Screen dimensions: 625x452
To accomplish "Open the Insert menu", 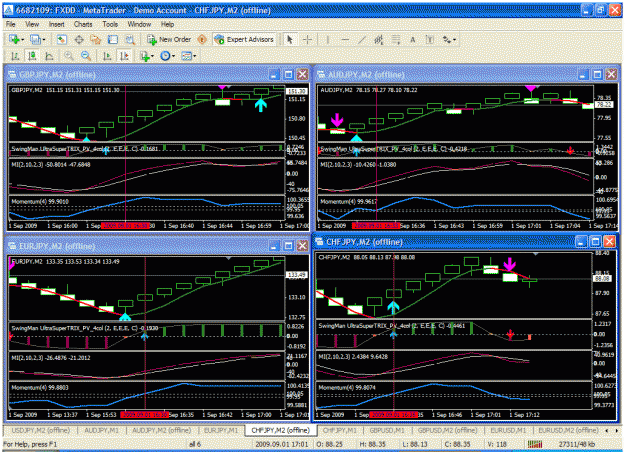I will [57, 24].
